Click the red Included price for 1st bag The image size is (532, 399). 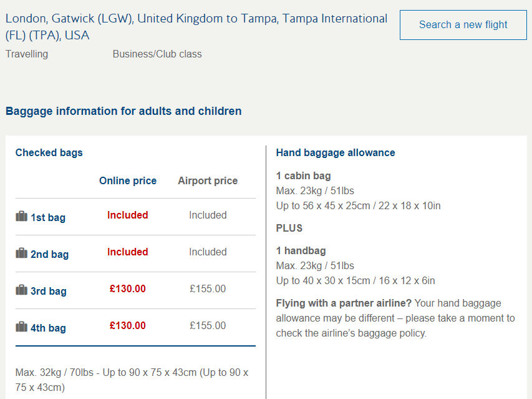click(128, 215)
